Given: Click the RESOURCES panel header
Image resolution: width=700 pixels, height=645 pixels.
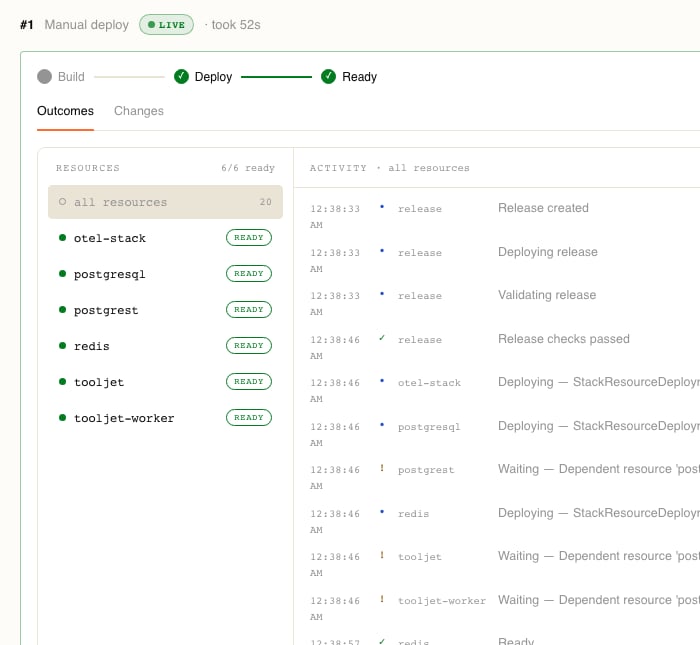Looking at the screenshot, I should [88, 168].
